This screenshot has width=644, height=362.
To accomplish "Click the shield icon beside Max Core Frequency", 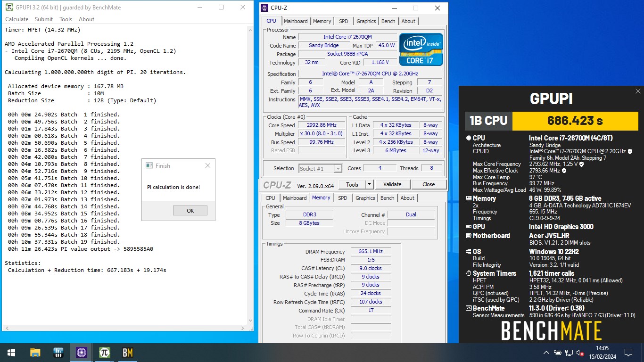I will point(581,164).
